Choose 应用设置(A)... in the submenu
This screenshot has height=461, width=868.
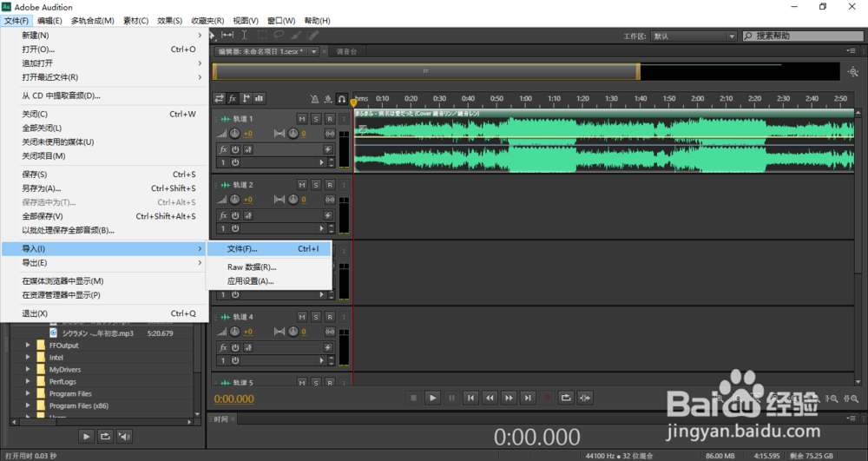pyautogui.click(x=269, y=281)
